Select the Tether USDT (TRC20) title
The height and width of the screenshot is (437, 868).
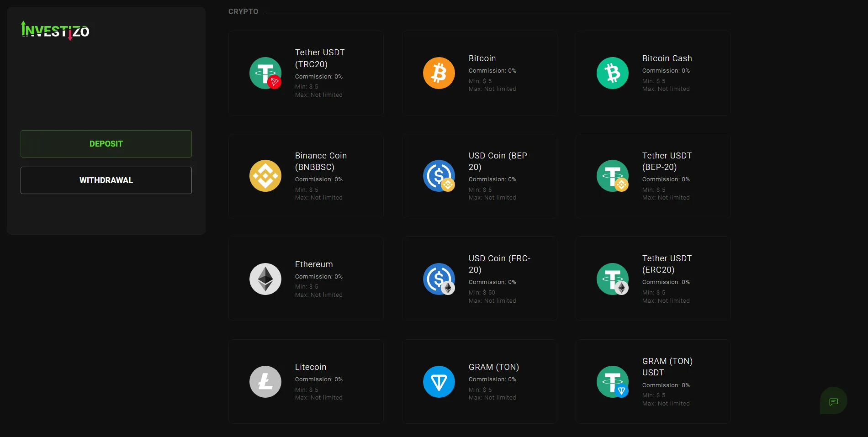pos(320,58)
